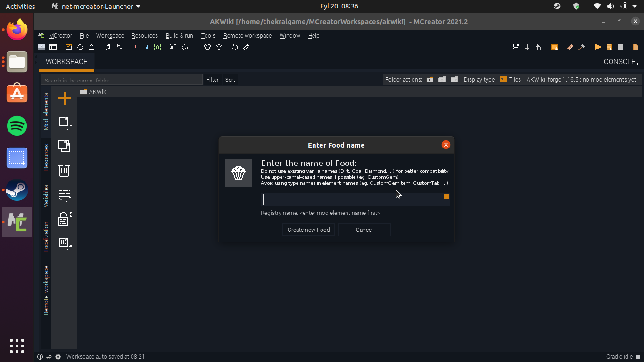This screenshot has height=362, width=644.
Task: Click the Create new Food button
Action: (x=309, y=230)
